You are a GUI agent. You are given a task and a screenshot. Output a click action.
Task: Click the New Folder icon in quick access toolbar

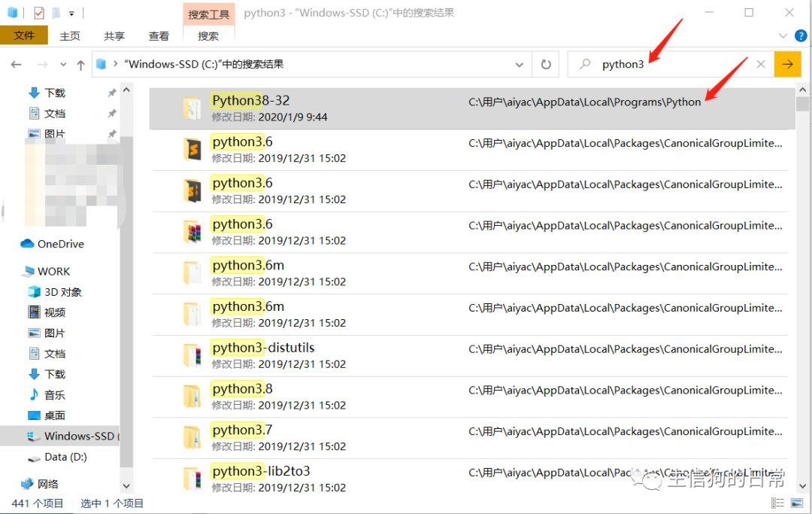pyautogui.click(x=56, y=13)
